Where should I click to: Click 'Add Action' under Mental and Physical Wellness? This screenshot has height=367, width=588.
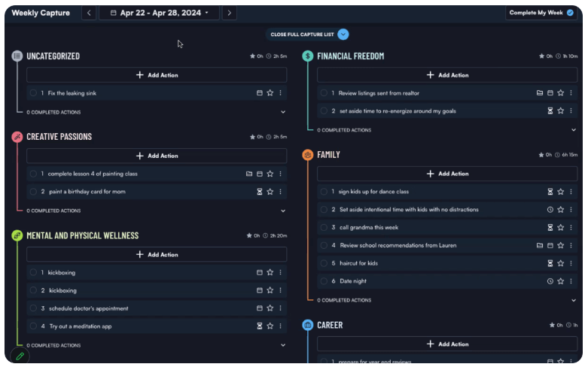tap(157, 255)
